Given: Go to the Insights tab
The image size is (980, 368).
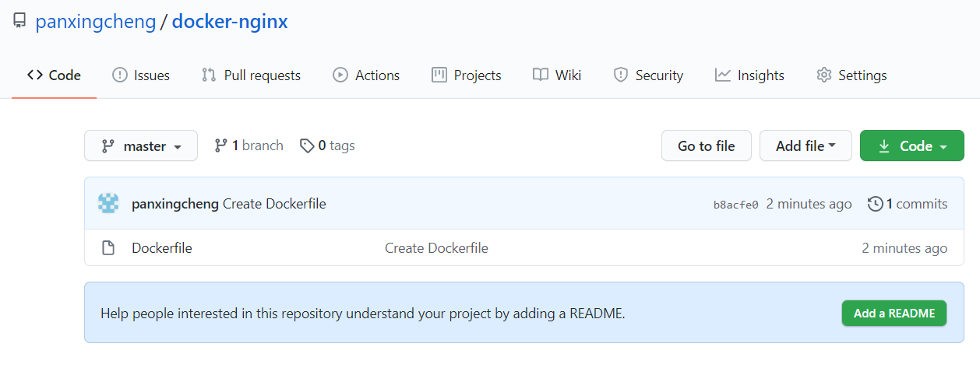Looking at the screenshot, I should [749, 75].
